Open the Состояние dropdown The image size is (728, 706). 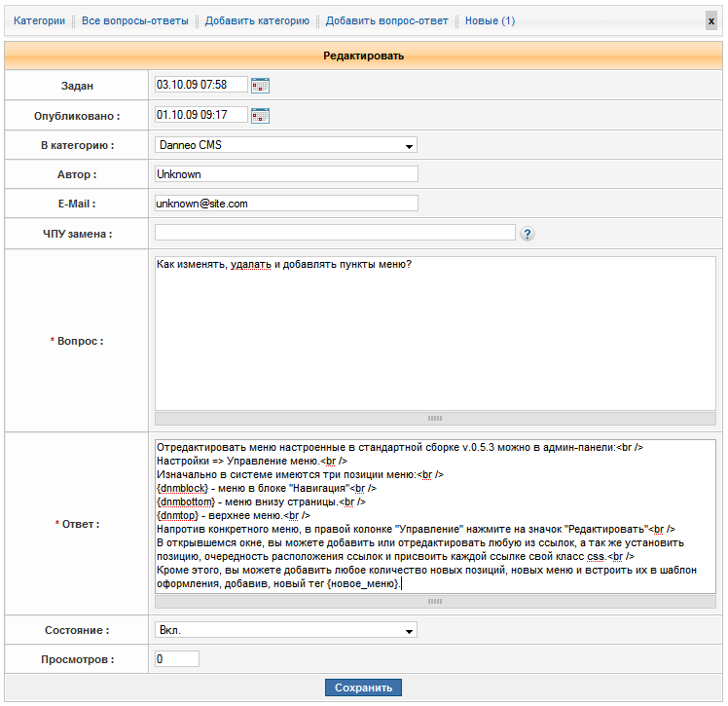[x=286, y=630]
